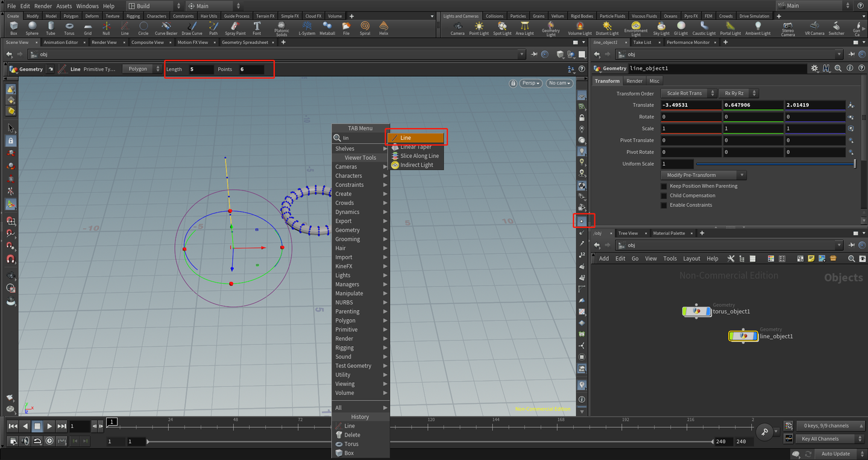Viewport: 868px width, 460px height.
Task: Click the Persp viewport button
Action: 530,83
